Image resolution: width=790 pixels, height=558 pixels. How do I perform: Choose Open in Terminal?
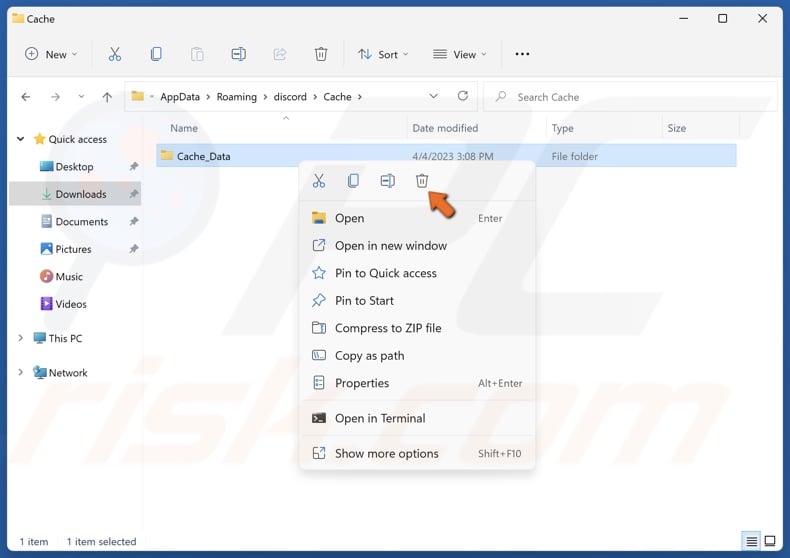[x=417, y=418]
